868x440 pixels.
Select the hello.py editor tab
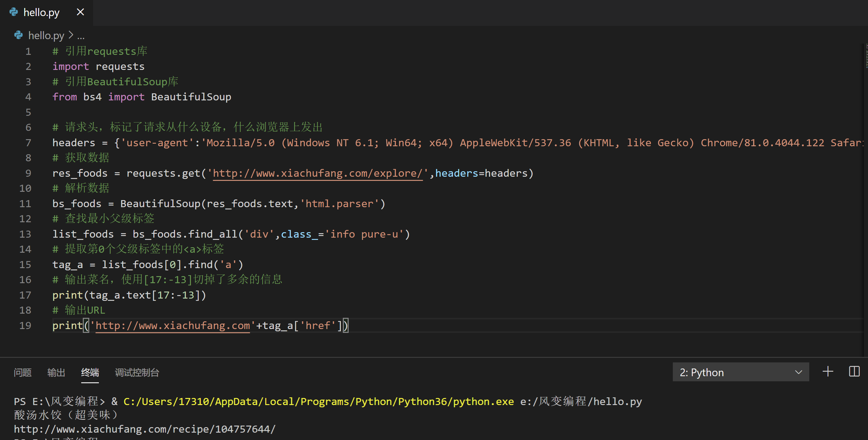46,13
